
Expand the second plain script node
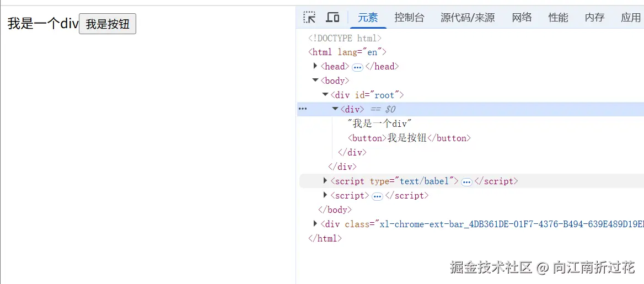tap(325, 195)
